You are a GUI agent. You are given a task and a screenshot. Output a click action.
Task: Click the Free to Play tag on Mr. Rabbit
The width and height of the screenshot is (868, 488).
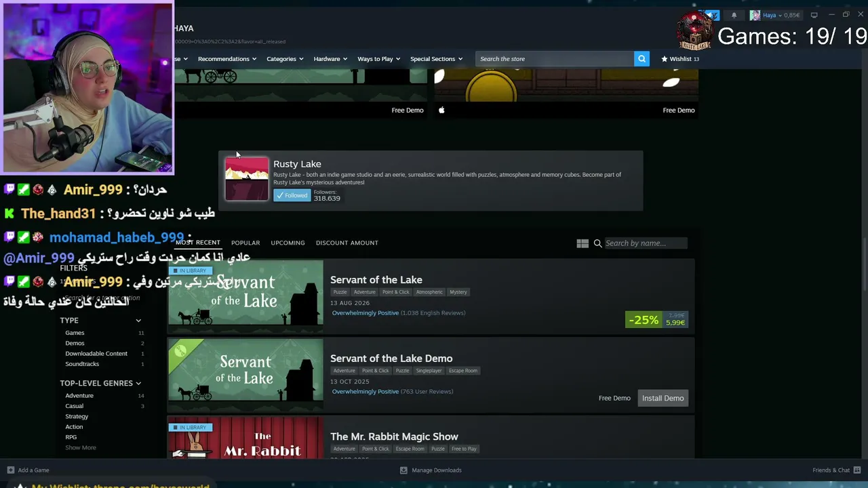[x=465, y=449]
